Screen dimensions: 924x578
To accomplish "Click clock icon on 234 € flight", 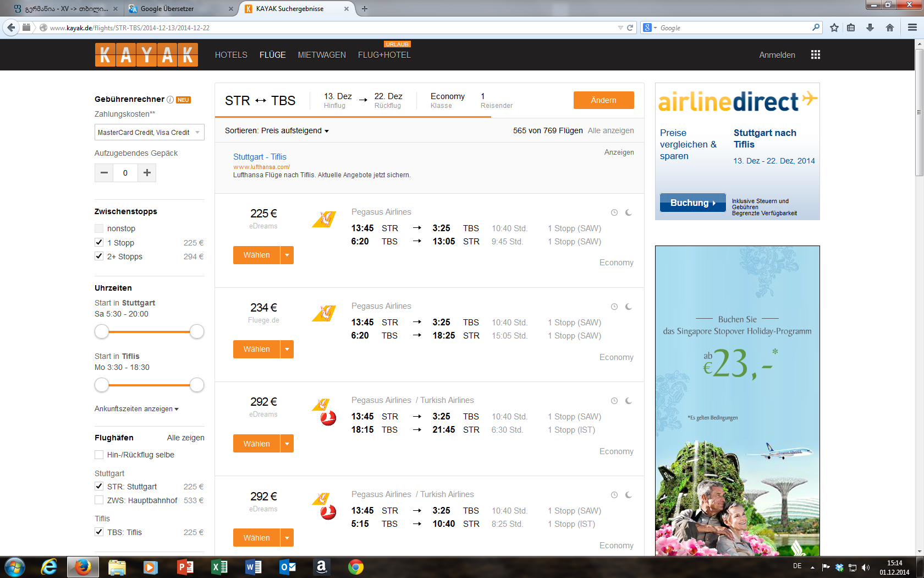I will tap(614, 307).
